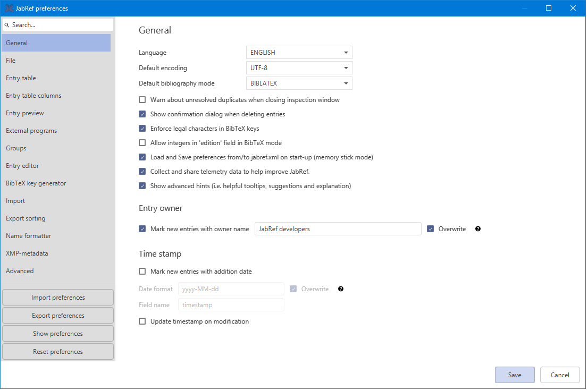Image resolution: width=588 pixels, height=390 pixels.
Task: Open Name formatter preferences
Action: pyautogui.click(x=56, y=236)
